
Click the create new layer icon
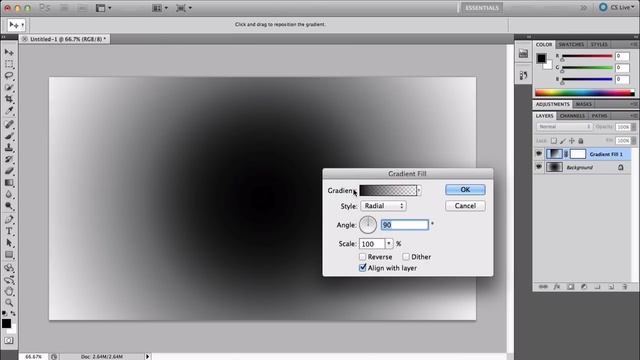[x=611, y=287]
